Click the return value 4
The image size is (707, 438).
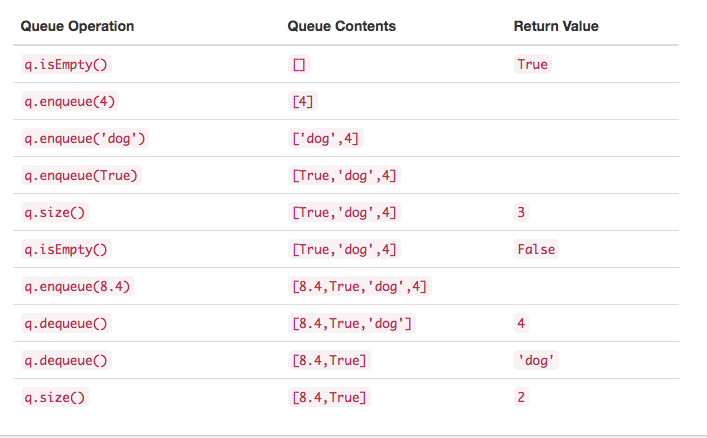(x=522, y=323)
